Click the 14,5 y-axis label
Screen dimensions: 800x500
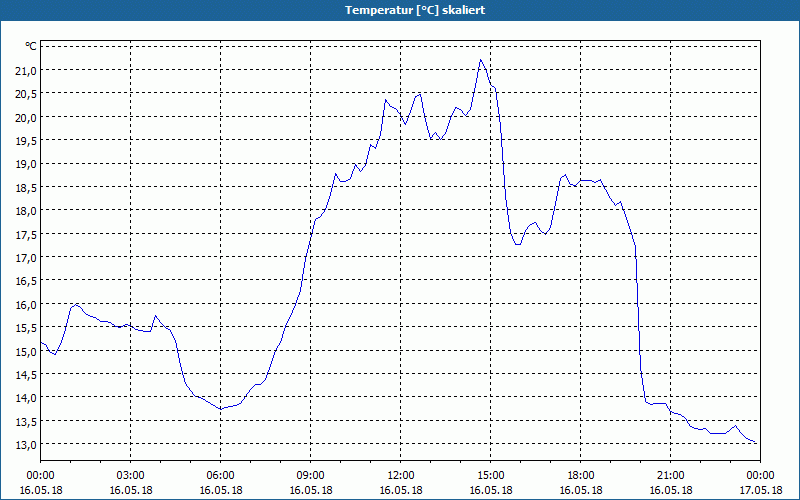[x=26, y=374]
